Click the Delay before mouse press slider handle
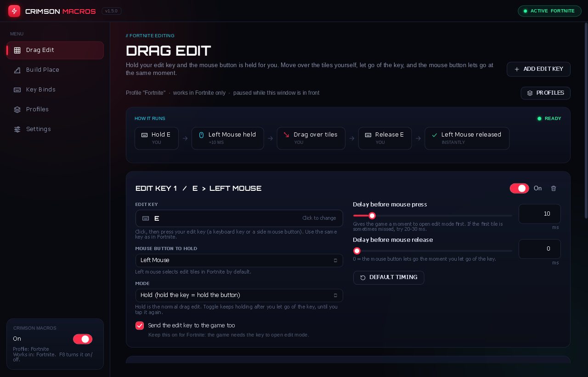588x377 pixels. 372,216
